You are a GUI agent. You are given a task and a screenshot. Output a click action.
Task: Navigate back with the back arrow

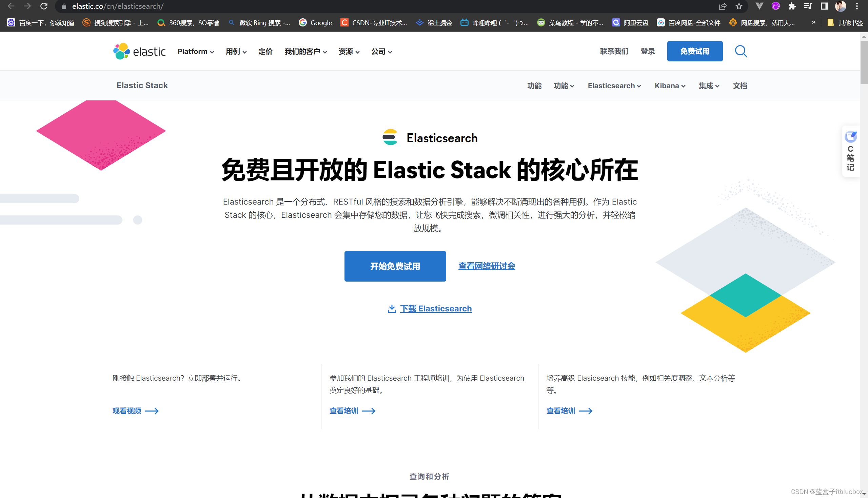pos(11,6)
